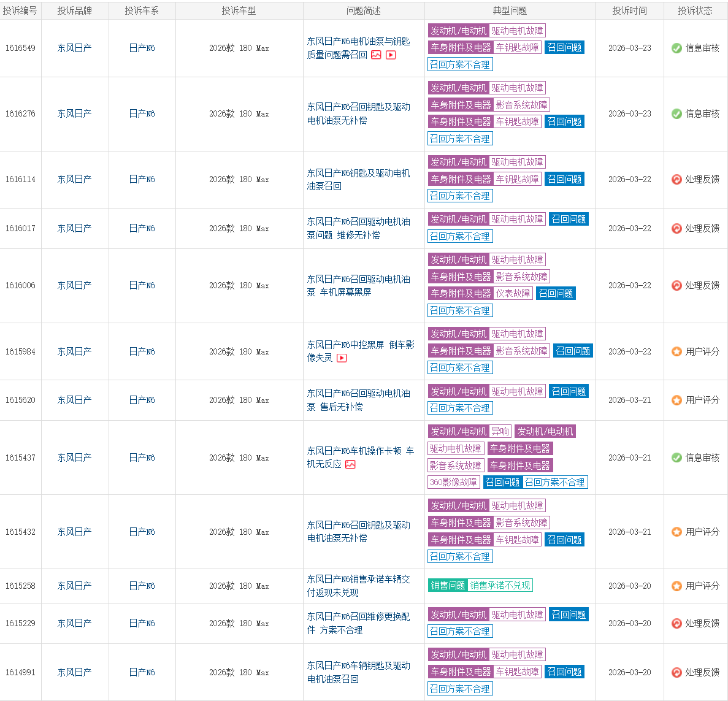Screen dimensions: 728x701
Task: Open complaint 东风日产N6钥匙及驱动电机油泵召回
Action: (358, 180)
